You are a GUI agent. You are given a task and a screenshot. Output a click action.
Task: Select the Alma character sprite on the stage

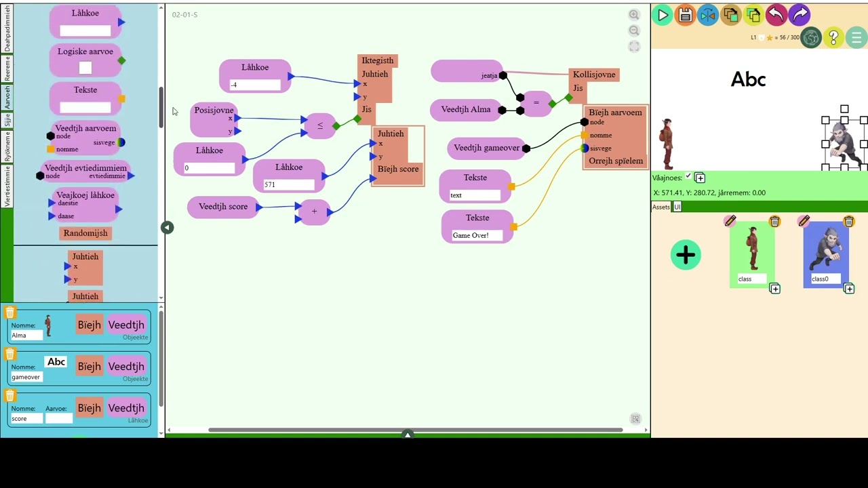pyautogui.click(x=667, y=144)
